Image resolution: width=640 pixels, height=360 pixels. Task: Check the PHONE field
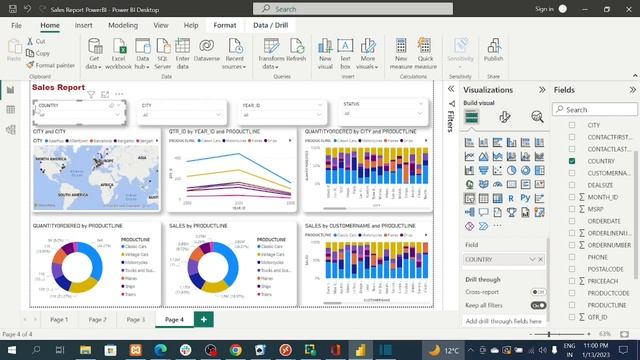click(572, 257)
